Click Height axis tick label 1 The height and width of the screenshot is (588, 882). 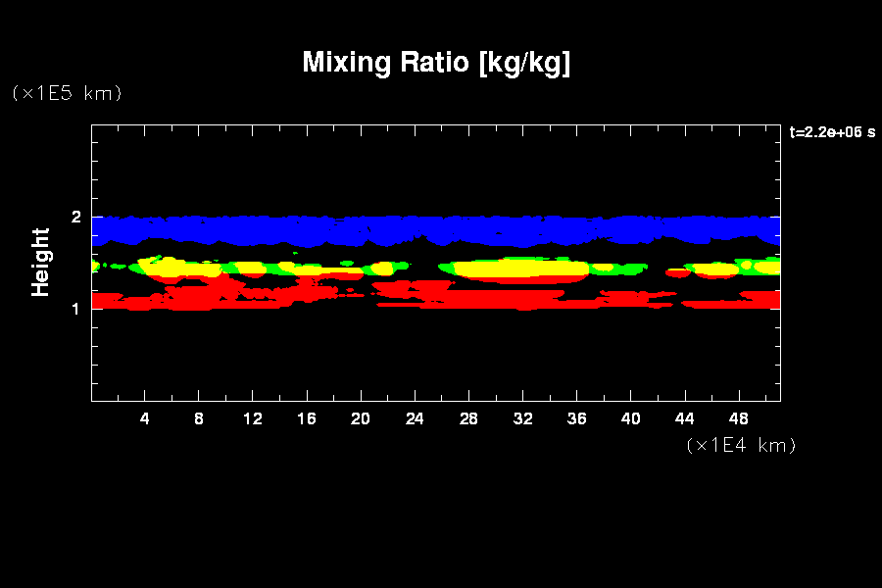tap(75, 308)
